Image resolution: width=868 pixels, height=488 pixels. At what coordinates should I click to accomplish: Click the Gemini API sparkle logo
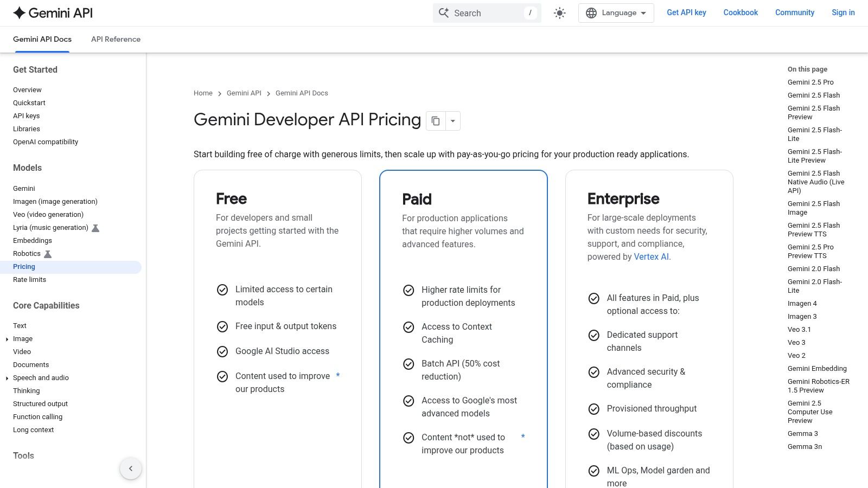[x=20, y=12]
